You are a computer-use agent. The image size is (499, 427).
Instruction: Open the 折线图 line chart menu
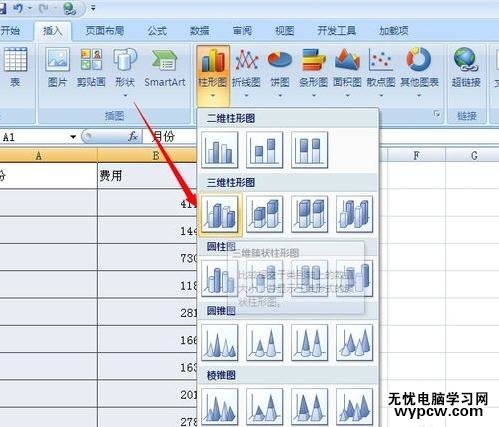(246, 74)
